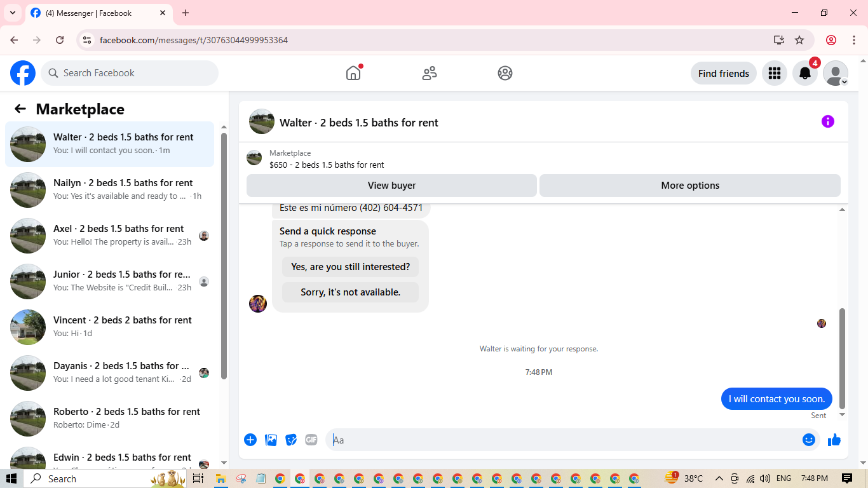Click the View buyer button
Viewport: 868px width, 488px height.
click(391, 186)
